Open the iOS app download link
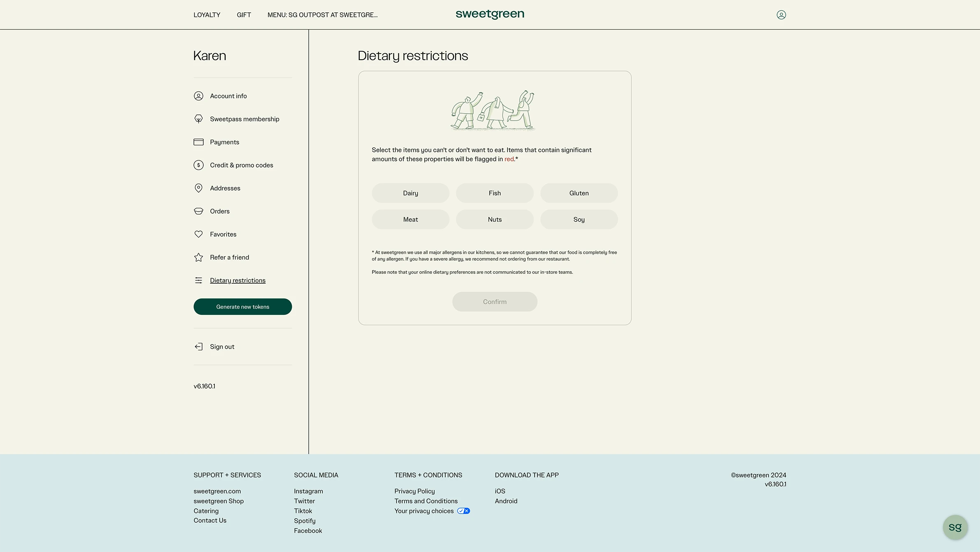Image resolution: width=980 pixels, height=552 pixels. (x=500, y=491)
